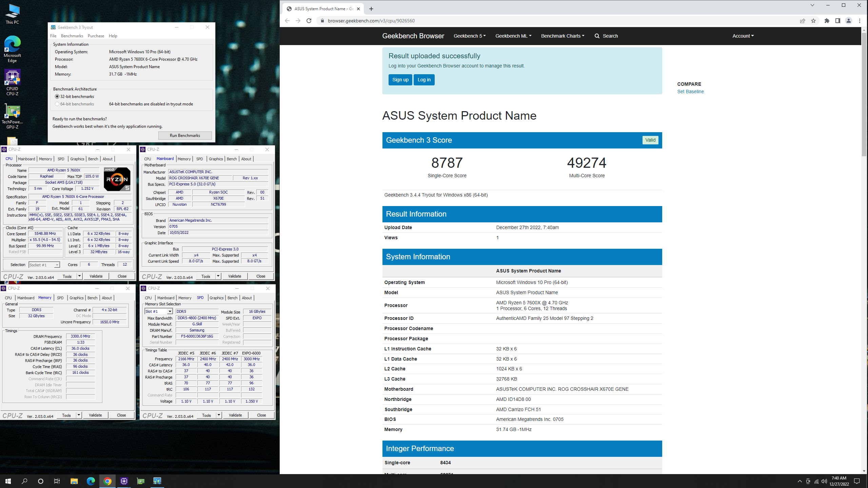Close the ASUS System Product Name tab

tap(358, 9)
